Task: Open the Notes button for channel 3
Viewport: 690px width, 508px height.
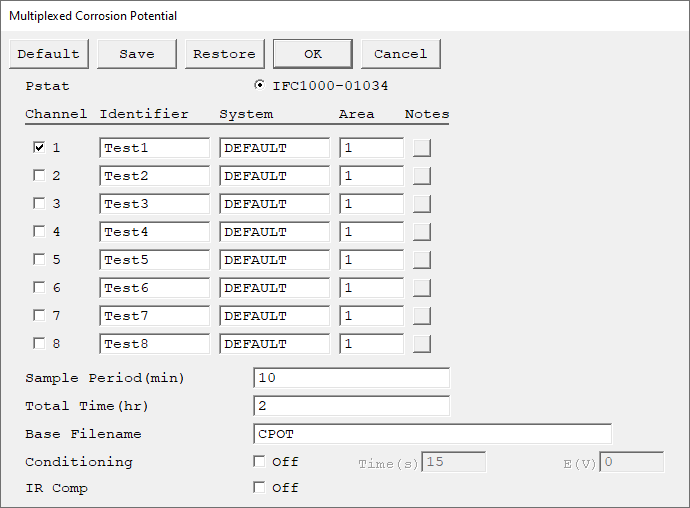Action: coord(422,204)
